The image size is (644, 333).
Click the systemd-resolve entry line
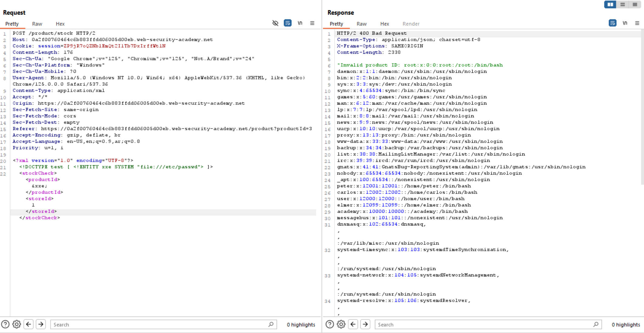404,300
